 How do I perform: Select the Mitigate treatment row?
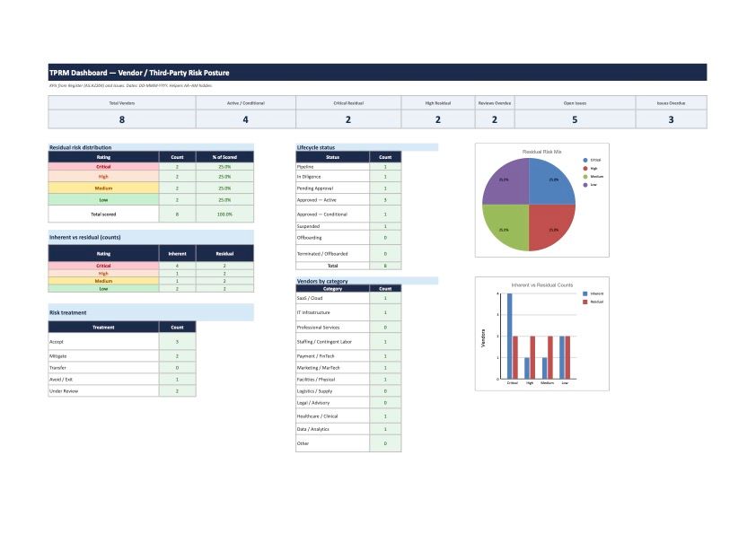(x=122, y=356)
